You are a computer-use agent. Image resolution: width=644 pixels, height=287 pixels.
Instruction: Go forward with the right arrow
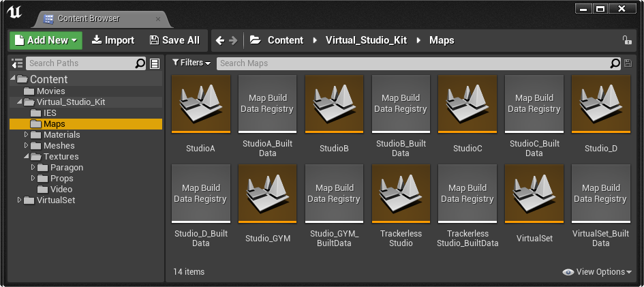point(233,40)
